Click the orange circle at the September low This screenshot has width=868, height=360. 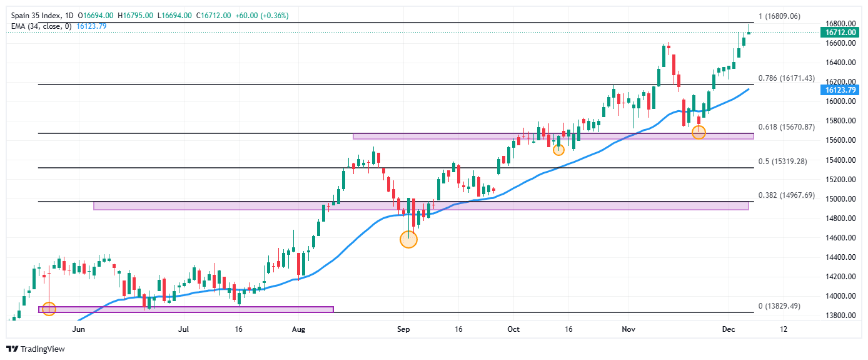[x=408, y=239]
